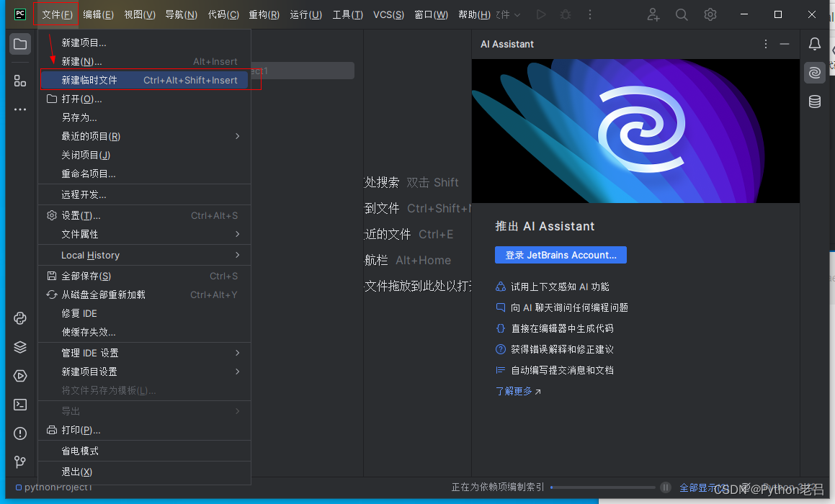Choose Print menu entry
Image resolution: width=835 pixels, height=504 pixels.
144,430
